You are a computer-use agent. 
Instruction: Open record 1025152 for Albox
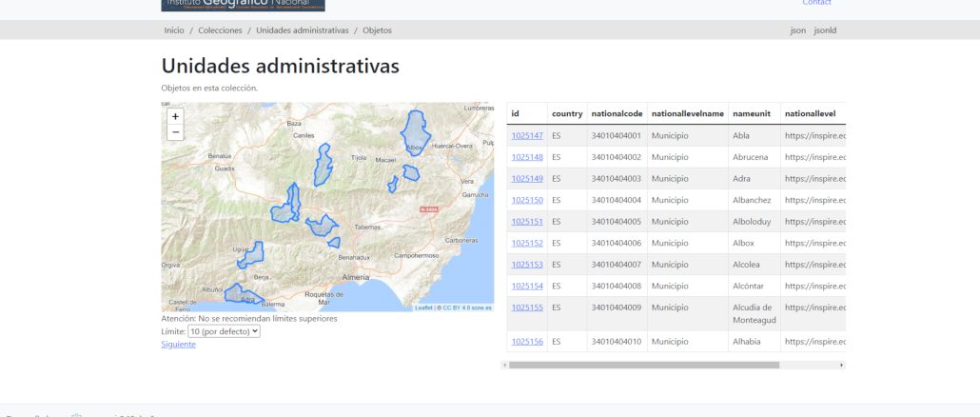(x=527, y=243)
